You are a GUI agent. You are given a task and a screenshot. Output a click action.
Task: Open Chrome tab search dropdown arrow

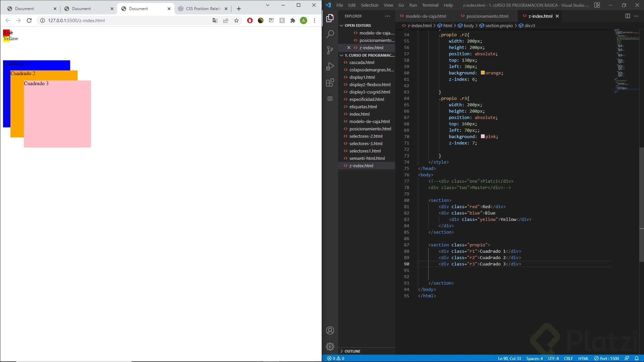[x=267, y=5]
